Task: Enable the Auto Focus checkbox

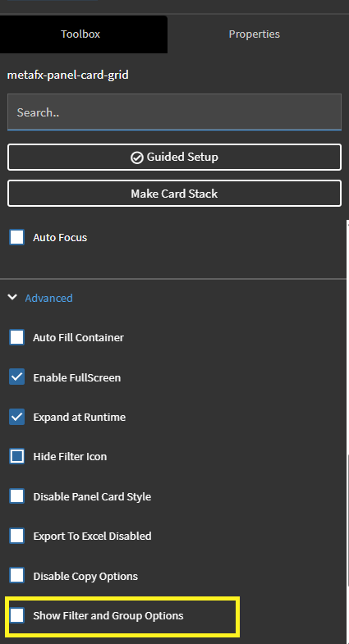Action: click(17, 237)
